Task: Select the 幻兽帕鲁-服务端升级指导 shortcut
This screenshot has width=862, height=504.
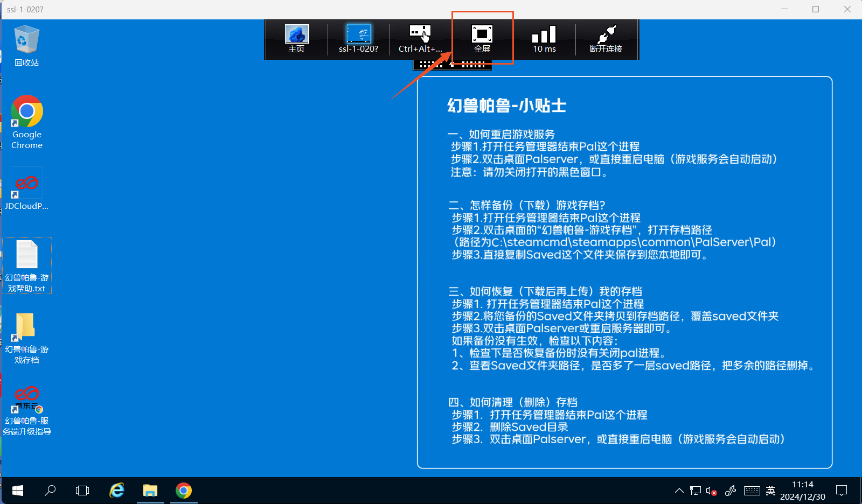Action: [x=27, y=410]
